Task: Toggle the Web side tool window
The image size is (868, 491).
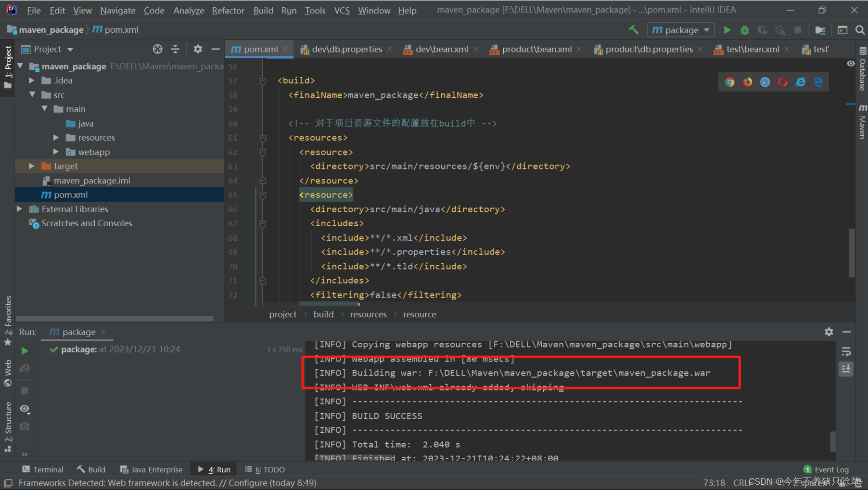Action: click(x=8, y=374)
